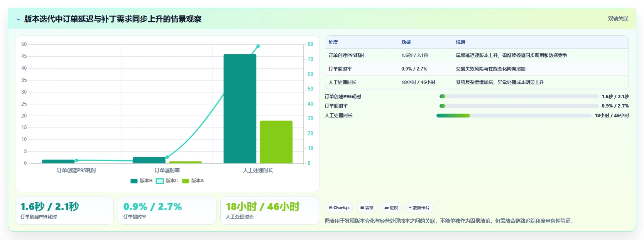Click the 进度 tag chip
This screenshot has width=644, height=240.
coord(391,208)
